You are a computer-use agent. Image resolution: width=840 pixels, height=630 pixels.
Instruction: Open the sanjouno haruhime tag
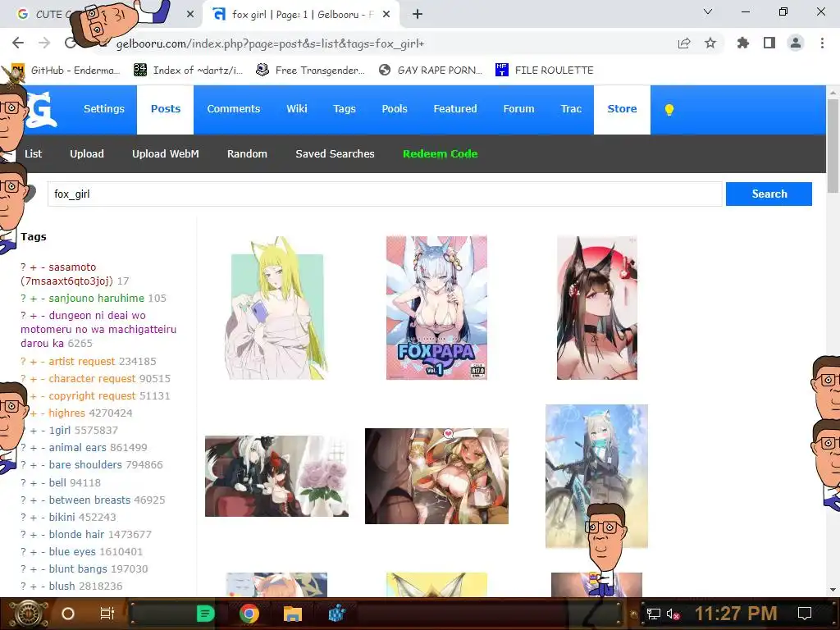click(x=97, y=298)
